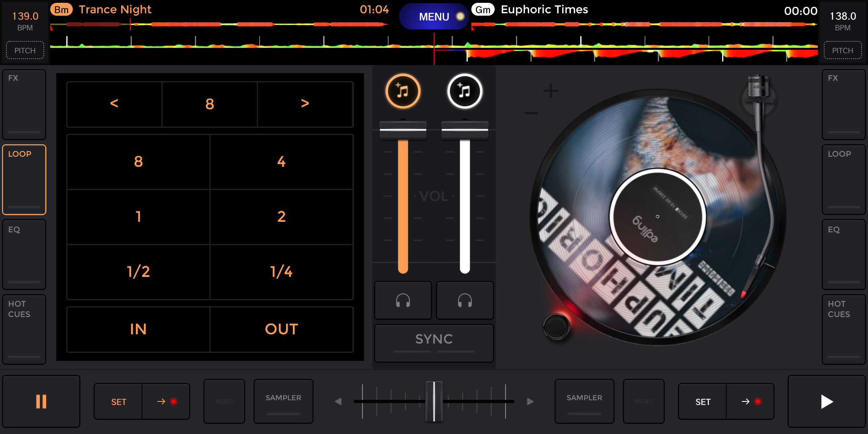Increase the loop length with the right arrow
The height and width of the screenshot is (434, 868).
click(x=305, y=104)
